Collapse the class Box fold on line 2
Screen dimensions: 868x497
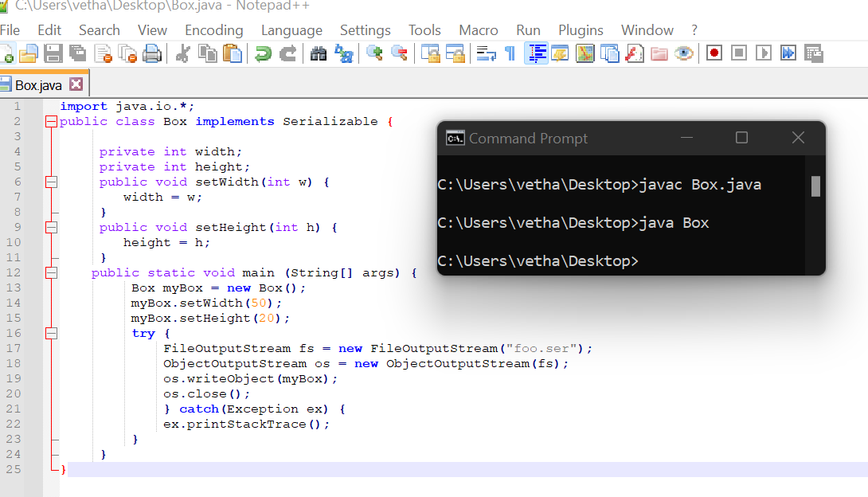[51, 122]
